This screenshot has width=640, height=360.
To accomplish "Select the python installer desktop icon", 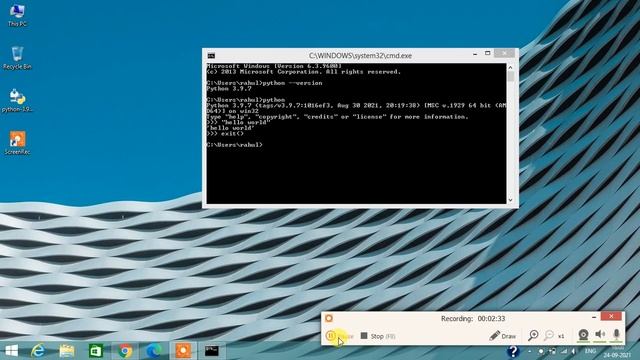I will (17, 100).
